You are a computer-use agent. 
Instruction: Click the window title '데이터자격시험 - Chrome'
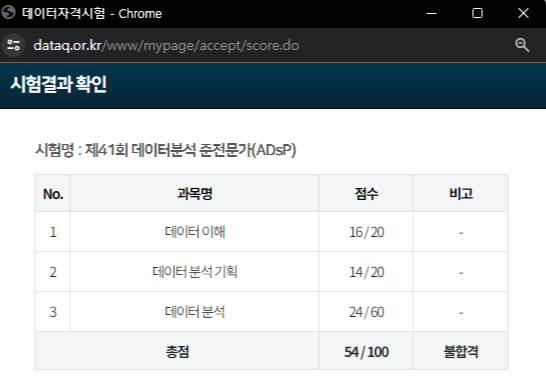92,13
